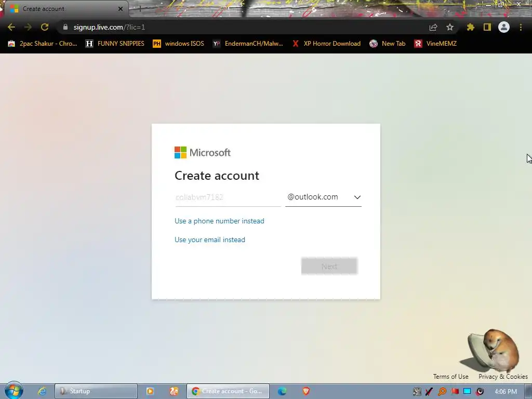
Task: Bookmark this page with the star icon
Action: tap(450, 27)
